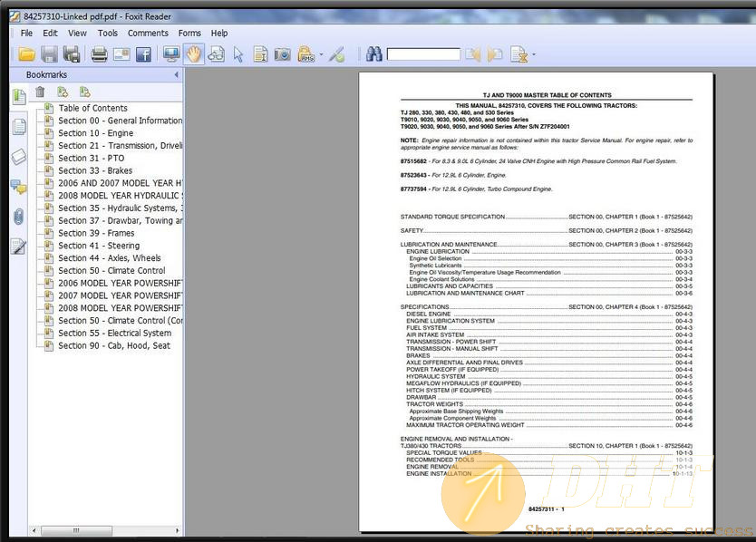Open Section 00 - General Information bookmark
The height and width of the screenshot is (542, 756).
tap(120, 121)
